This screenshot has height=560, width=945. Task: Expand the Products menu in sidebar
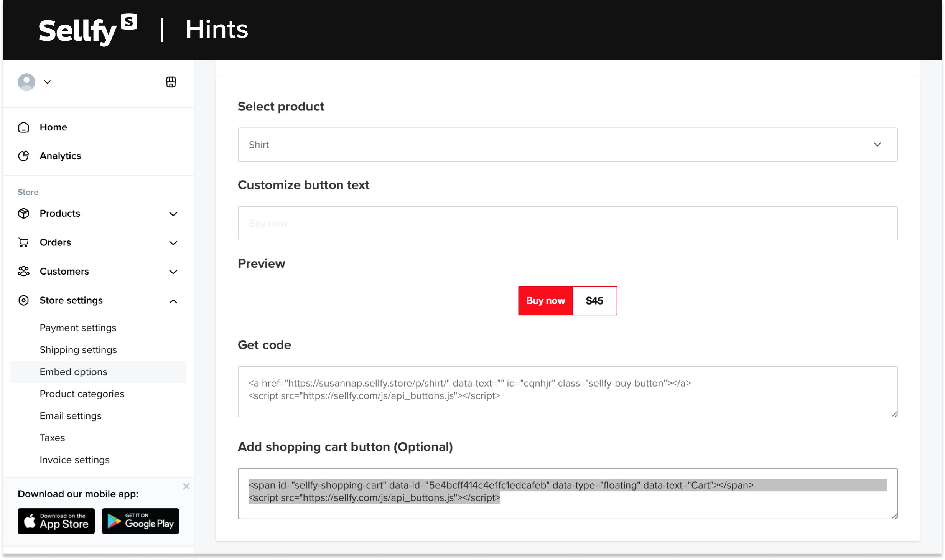pos(97,213)
